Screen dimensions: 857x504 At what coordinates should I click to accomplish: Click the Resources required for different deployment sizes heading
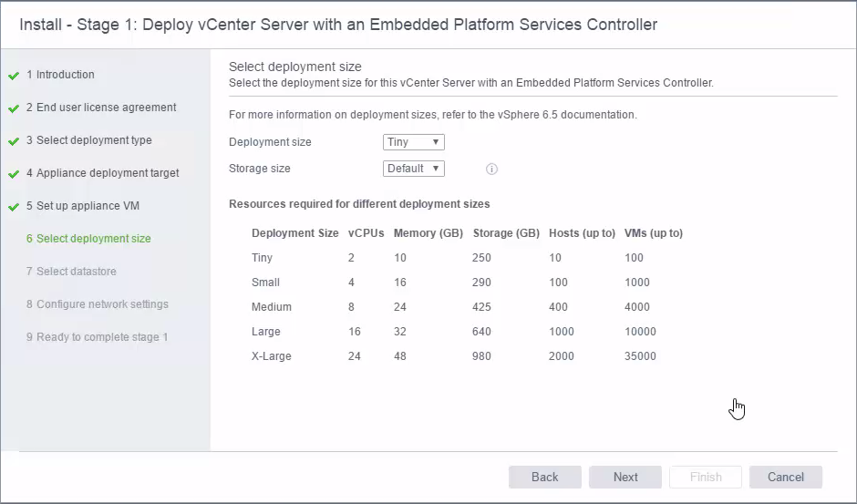point(359,204)
